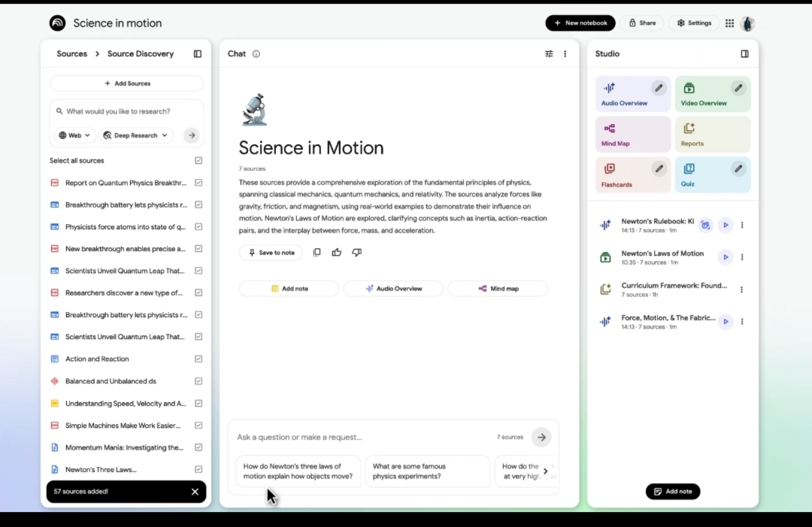Collapse the Studio panel icon
This screenshot has width=812, height=527.
pos(744,54)
